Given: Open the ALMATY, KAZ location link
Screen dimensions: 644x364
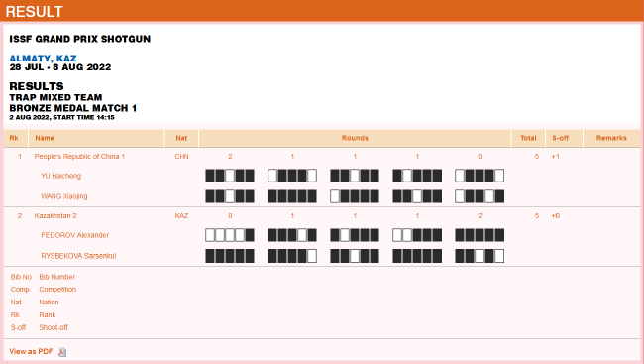Looking at the screenshot, I should (43, 58).
